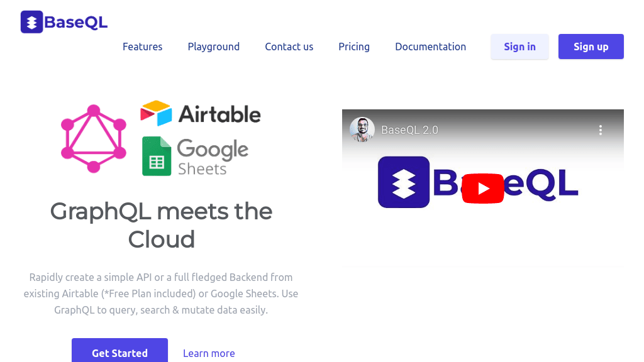Open the Contact us page

(289, 47)
